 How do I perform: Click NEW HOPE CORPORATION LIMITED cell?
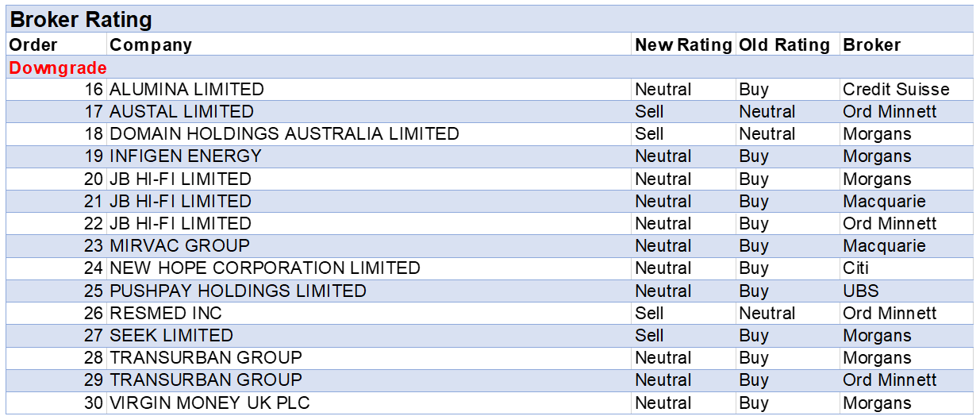coord(265,268)
